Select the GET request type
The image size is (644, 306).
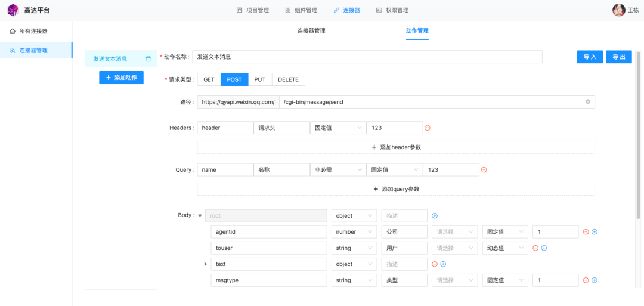pyautogui.click(x=209, y=80)
